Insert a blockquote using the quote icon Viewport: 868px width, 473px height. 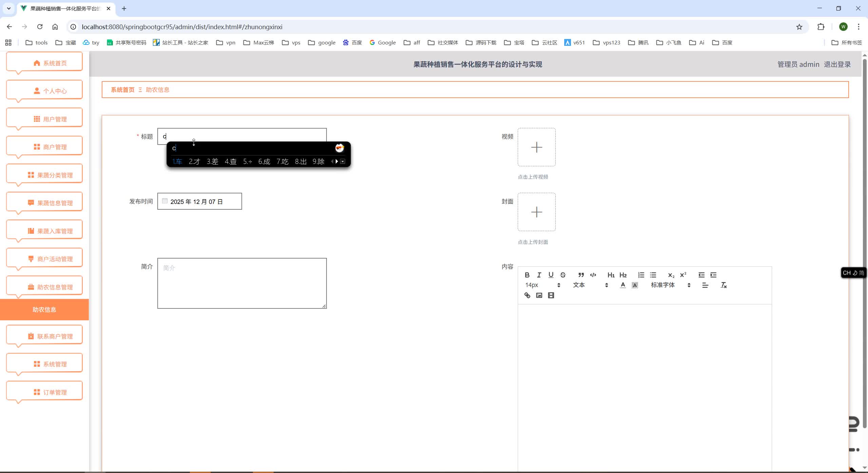581,275
